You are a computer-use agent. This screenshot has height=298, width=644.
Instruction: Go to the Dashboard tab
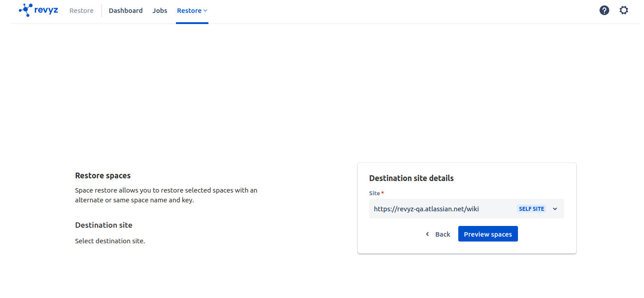click(126, 11)
